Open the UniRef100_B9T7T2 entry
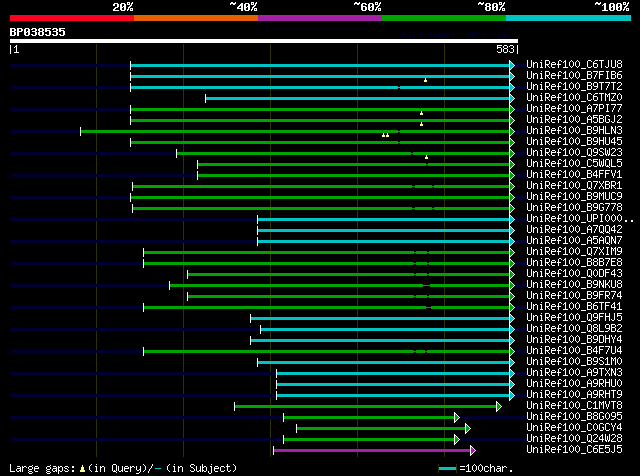The image size is (640, 476). pos(574,87)
